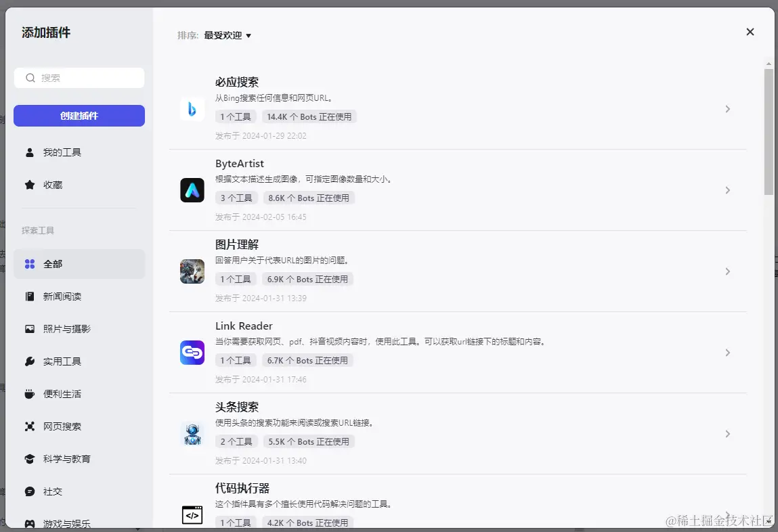
Task: Click the 便利生活 cup icon
Action: pyautogui.click(x=30, y=394)
